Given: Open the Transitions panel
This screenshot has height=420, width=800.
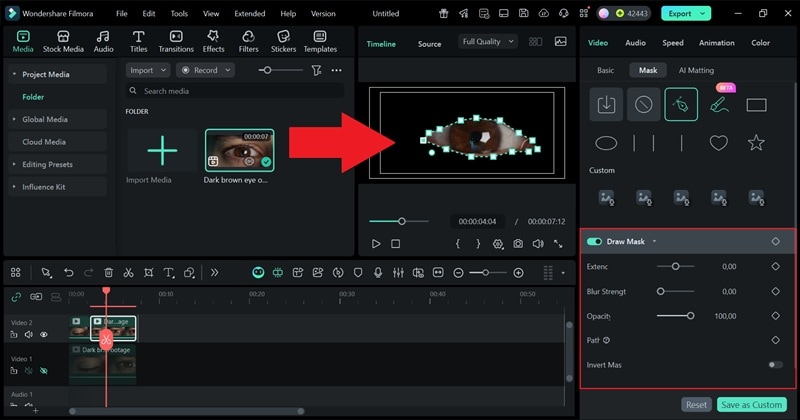Looking at the screenshot, I should [176, 41].
